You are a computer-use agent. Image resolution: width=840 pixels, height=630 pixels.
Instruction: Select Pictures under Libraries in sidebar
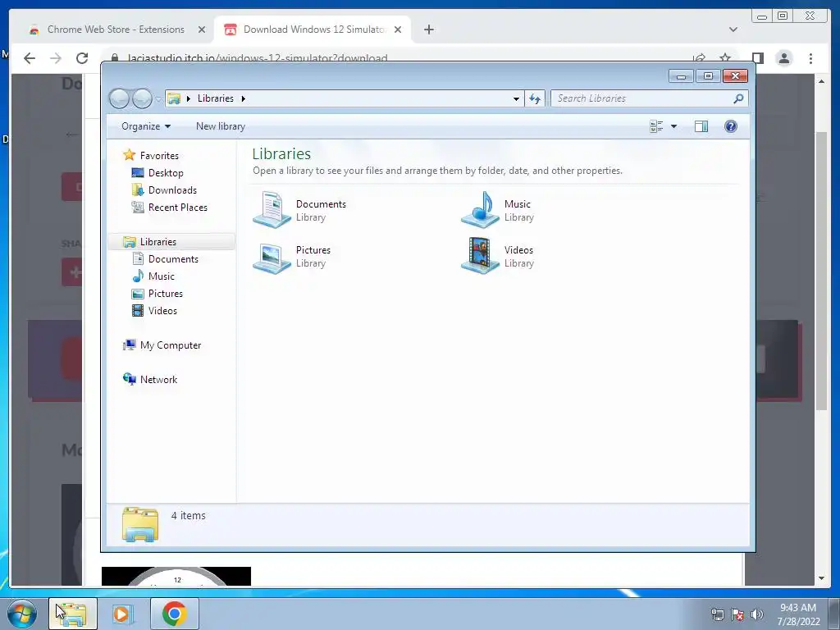165,294
